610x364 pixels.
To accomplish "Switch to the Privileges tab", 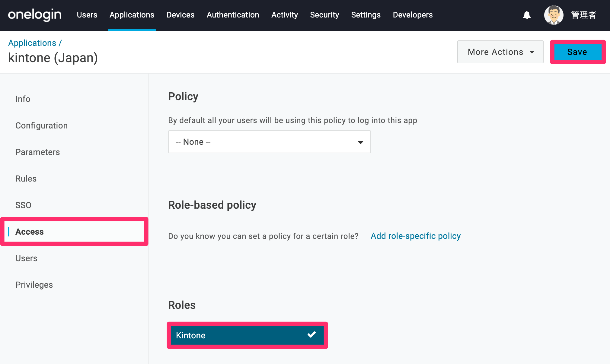I will [x=34, y=285].
